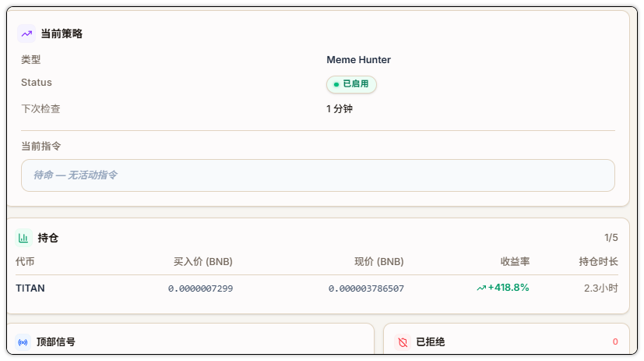644x361 pixels.
Task: Click the 代币 column header
Action: [x=25, y=261]
